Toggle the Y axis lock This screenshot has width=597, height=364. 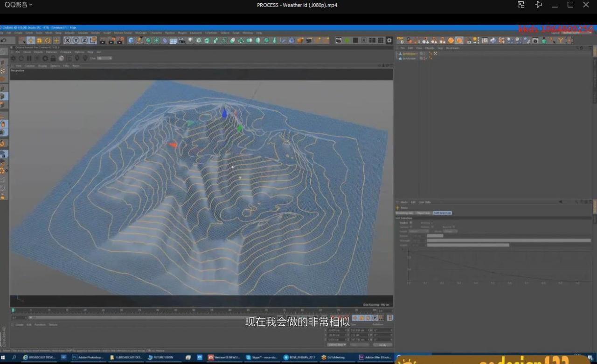pyautogui.click(x=76, y=41)
